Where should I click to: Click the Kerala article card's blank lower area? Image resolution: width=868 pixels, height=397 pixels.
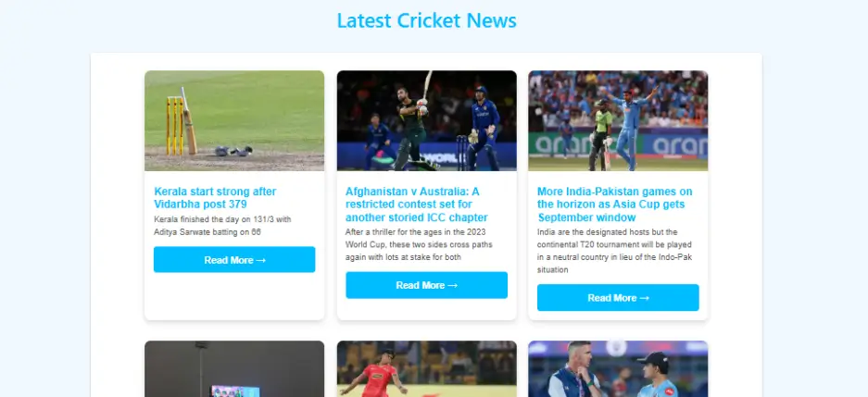pos(234,296)
